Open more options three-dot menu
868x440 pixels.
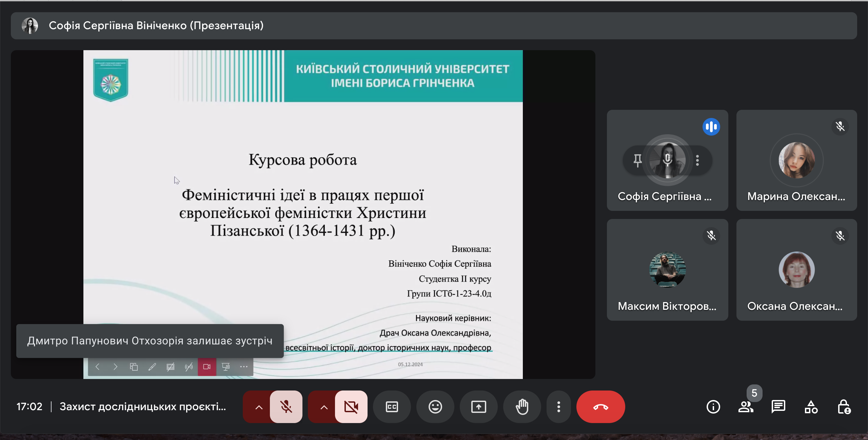[x=558, y=406]
